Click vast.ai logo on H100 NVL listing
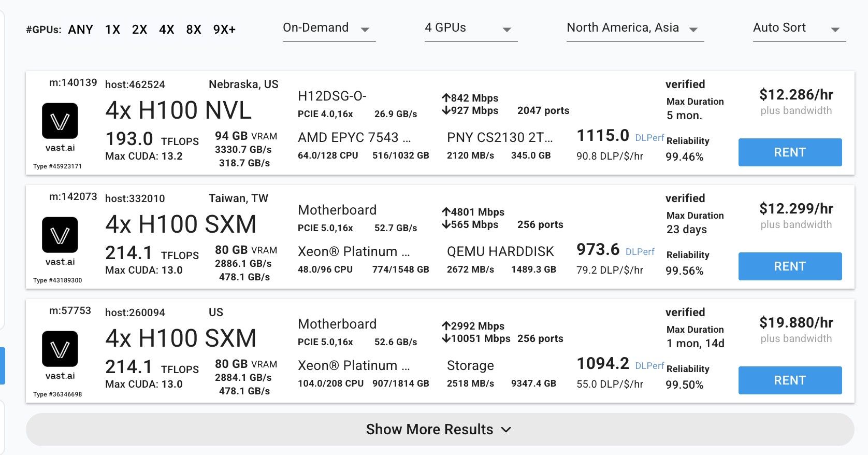The image size is (868, 455). point(60,121)
